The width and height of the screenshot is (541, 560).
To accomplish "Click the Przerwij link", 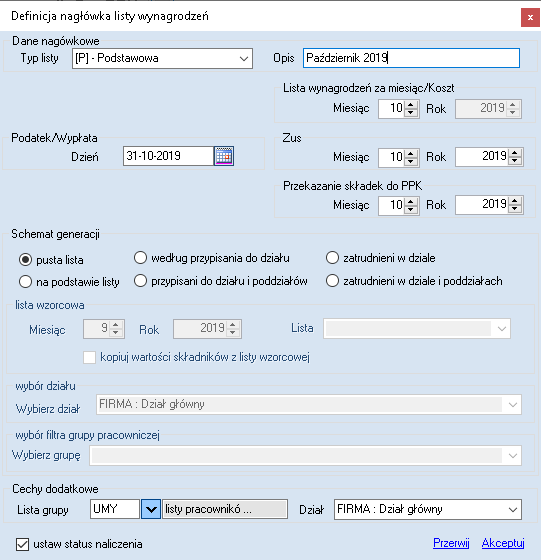I will coord(451,543).
